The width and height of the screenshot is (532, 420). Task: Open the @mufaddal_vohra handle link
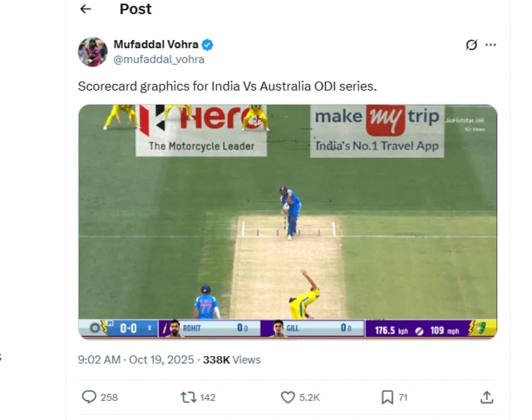[x=159, y=59]
